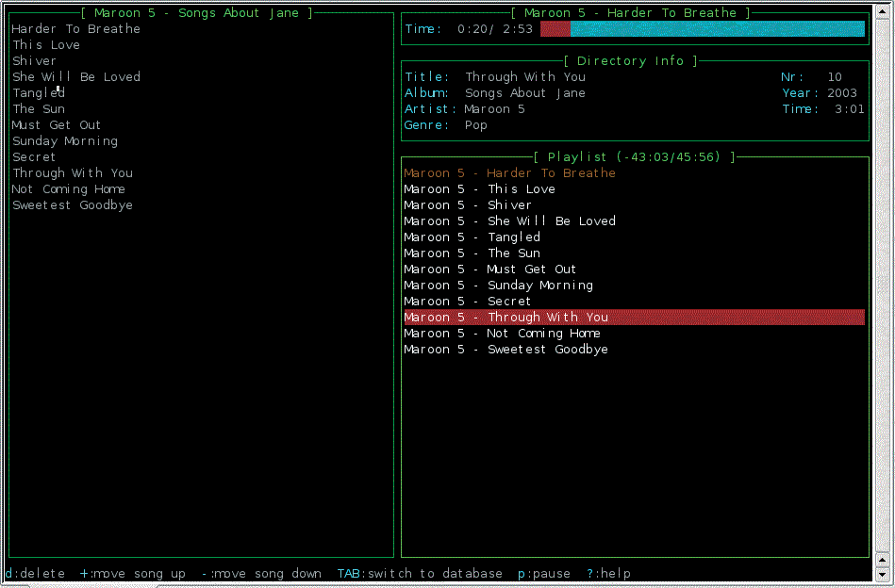Click TAB:switch to database hint
The height and width of the screenshot is (588, 895).
click(420, 573)
